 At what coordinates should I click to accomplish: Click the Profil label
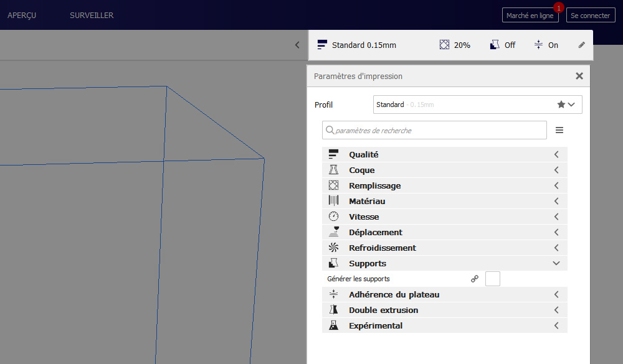323,105
